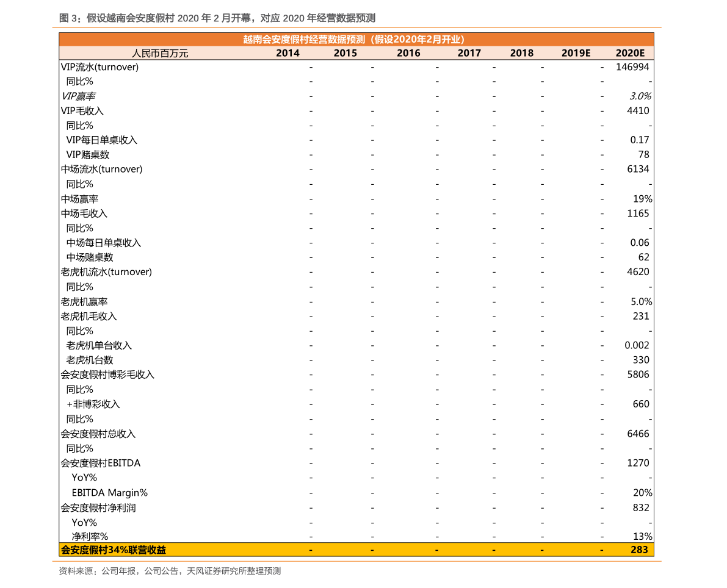
Task: Click the 人民币百万元 unit header cell
Action: [x=160, y=53]
